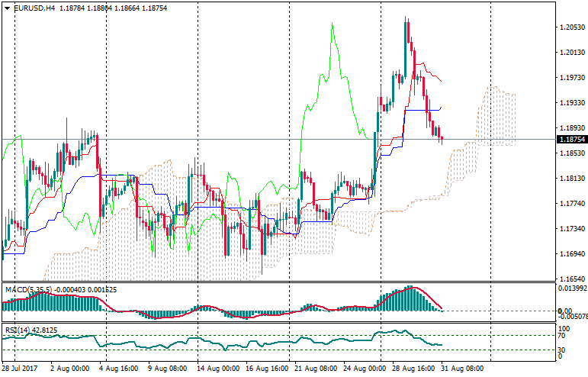This screenshot has width=588, height=377.
Task: Select the 21 Aug 08:00 time label
Action: (317, 369)
